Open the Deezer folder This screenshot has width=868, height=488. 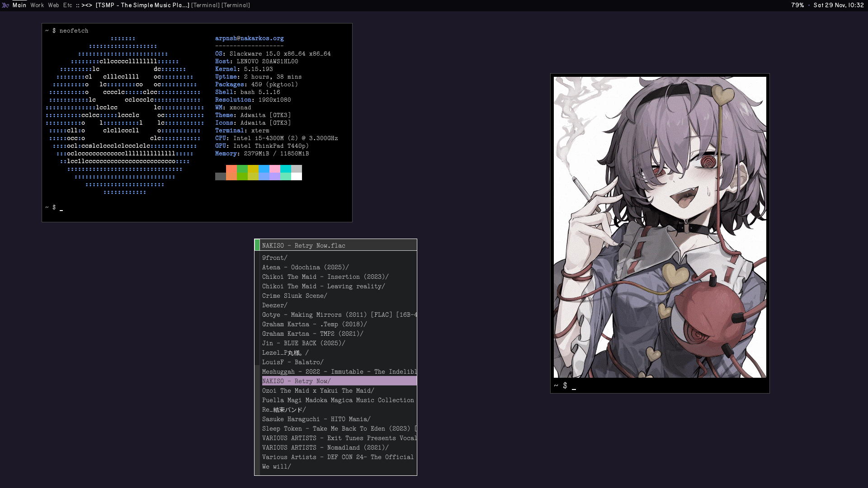click(x=274, y=305)
